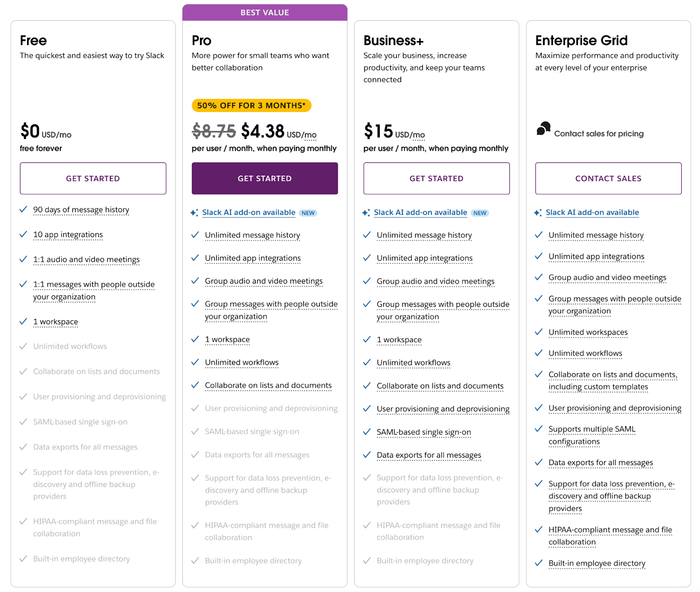Click the Slack AI sparkle icon under Business+
This screenshot has width=700, height=592.
pyautogui.click(x=367, y=213)
